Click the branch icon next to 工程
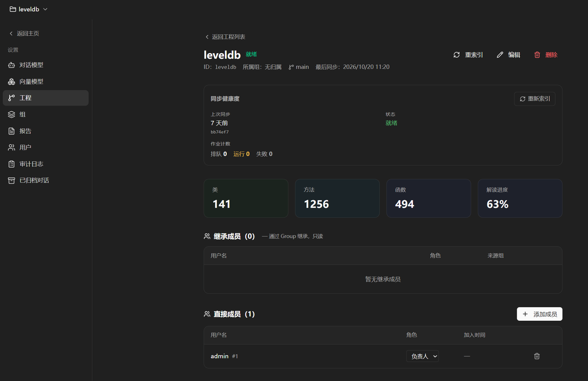Screen dimensions: 588x381 12,98
